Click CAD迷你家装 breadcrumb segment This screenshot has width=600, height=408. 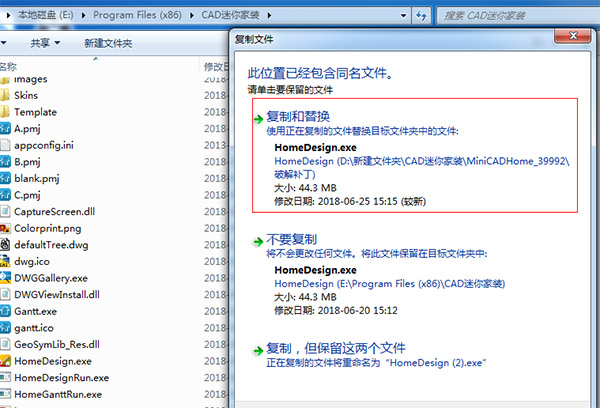click(230, 15)
